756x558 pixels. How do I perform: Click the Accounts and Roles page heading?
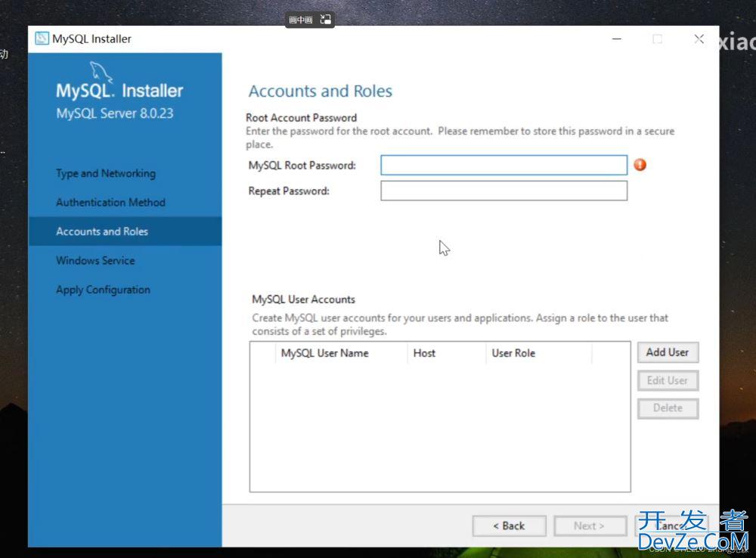(320, 91)
